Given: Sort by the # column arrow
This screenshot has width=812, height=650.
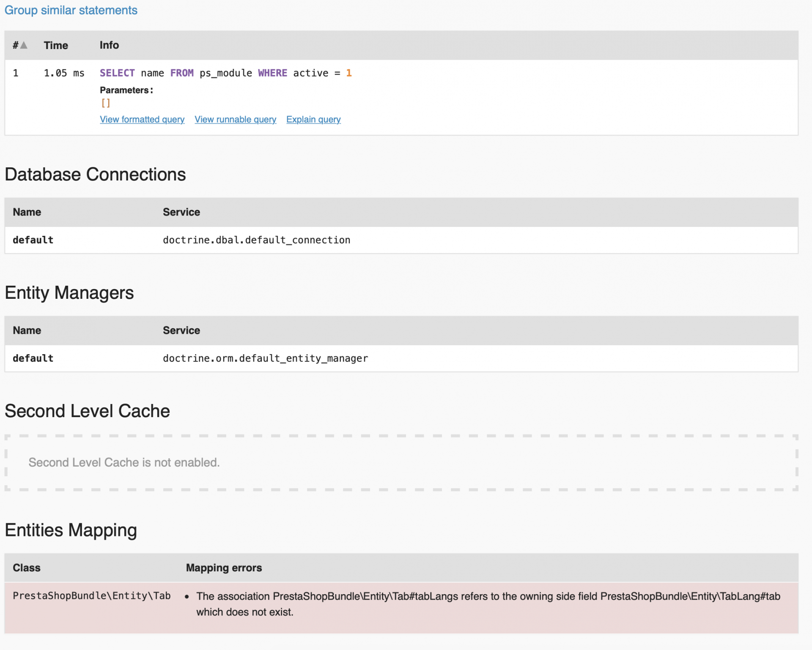Looking at the screenshot, I should 24,45.
